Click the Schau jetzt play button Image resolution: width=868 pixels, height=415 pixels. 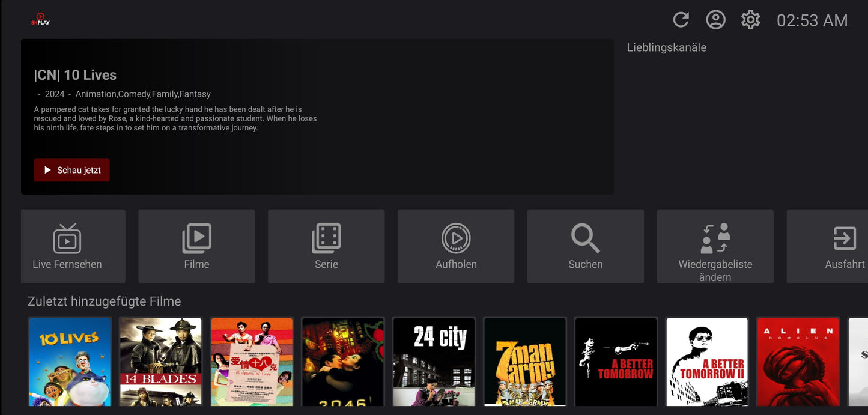click(71, 170)
